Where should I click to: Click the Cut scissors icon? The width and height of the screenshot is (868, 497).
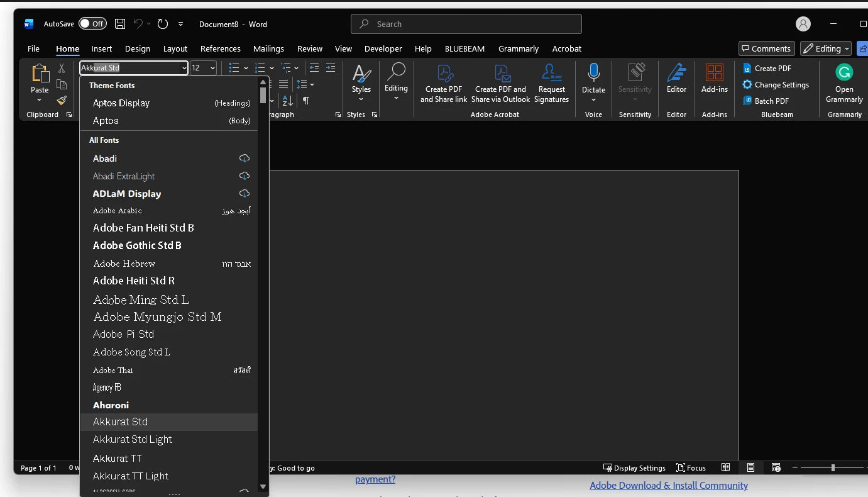coord(62,68)
